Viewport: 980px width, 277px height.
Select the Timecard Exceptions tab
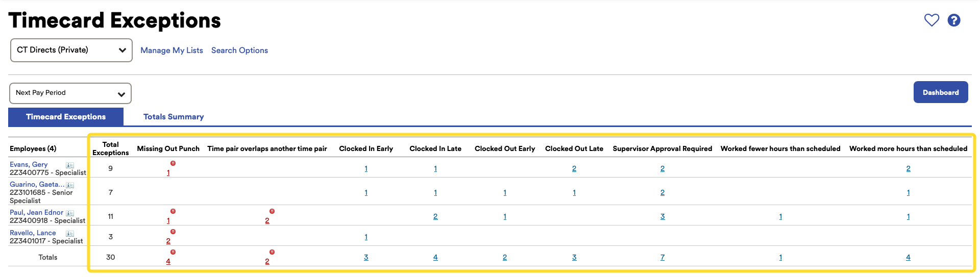click(x=66, y=117)
